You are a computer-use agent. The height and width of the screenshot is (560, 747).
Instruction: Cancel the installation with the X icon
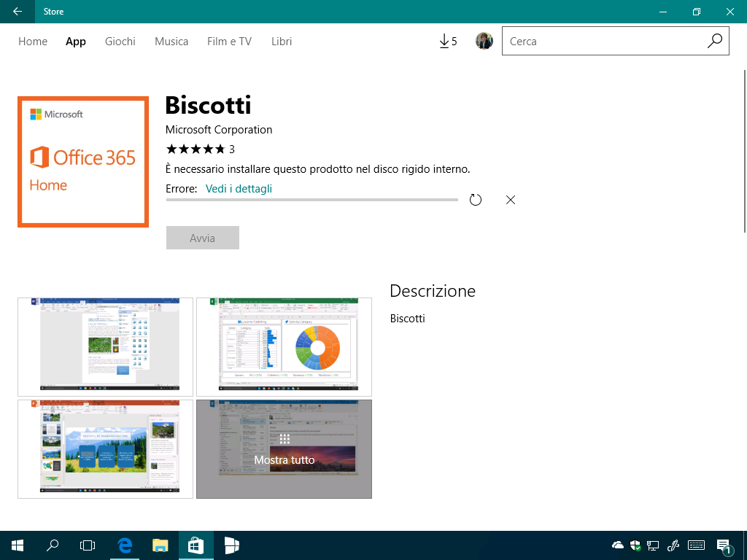click(x=510, y=200)
